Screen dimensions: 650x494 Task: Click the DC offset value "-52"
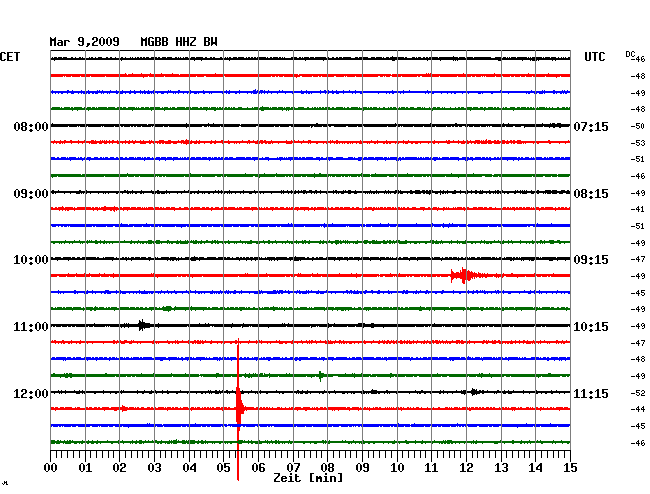[x=638, y=393]
